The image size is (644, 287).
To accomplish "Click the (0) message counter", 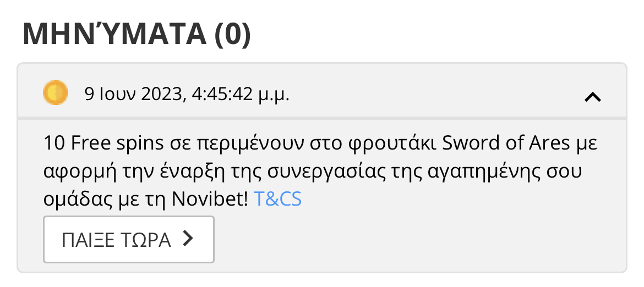I will [x=232, y=34].
